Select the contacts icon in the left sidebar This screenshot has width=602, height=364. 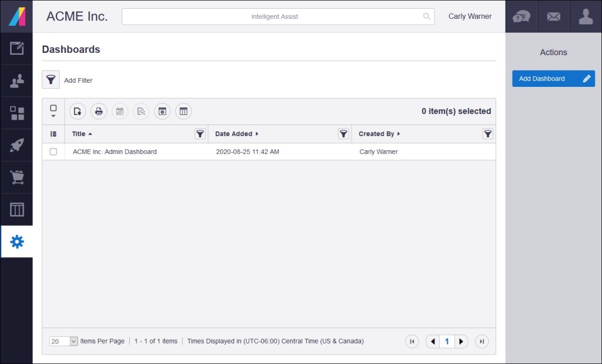click(16, 80)
